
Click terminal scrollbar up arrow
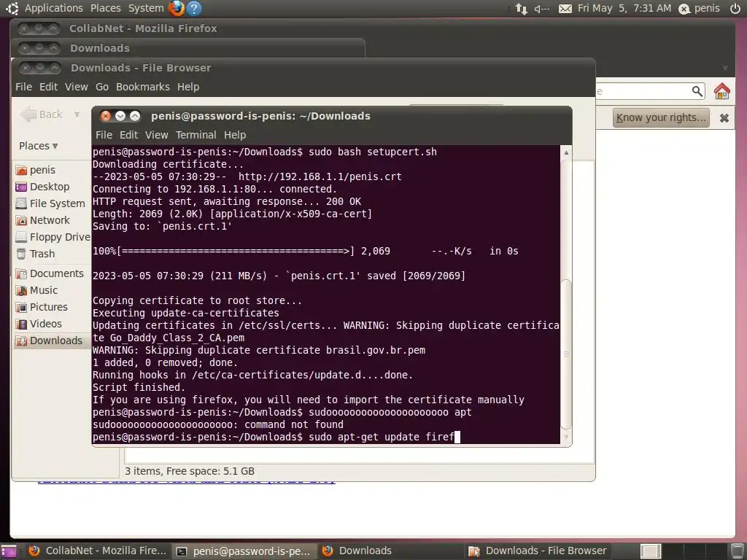566,153
